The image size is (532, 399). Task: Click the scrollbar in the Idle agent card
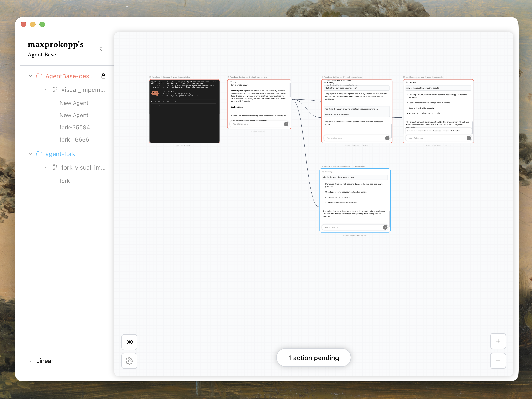tap(290, 90)
